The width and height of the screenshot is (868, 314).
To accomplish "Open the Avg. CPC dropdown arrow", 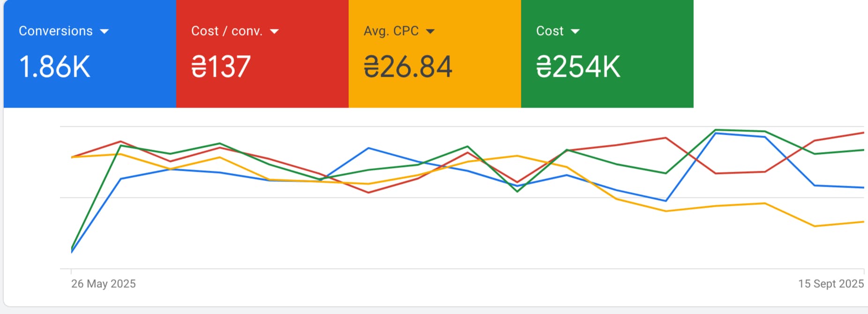I will coord(430,31).
